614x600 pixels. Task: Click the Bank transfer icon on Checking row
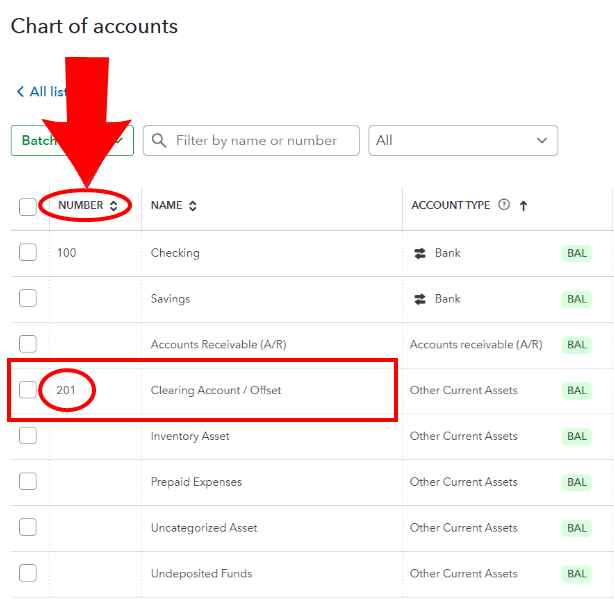coord(420,253)
